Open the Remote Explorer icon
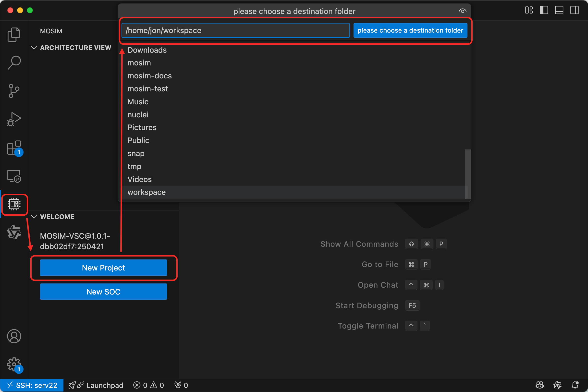Screen dimensions: 588x392 tap(14, 176)
